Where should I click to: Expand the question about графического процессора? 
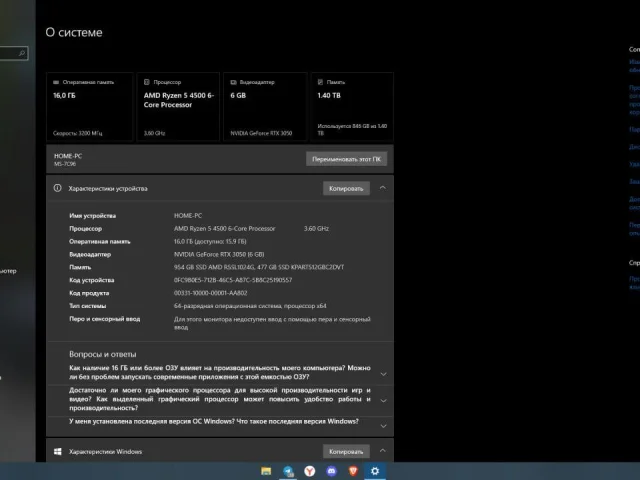pyautogui.click(x=383, y=400)
